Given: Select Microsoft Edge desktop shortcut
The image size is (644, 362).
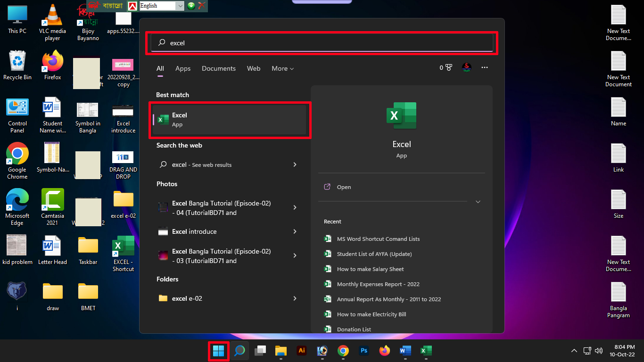Looking at the screenshot, I should click(x=17, y=207).
